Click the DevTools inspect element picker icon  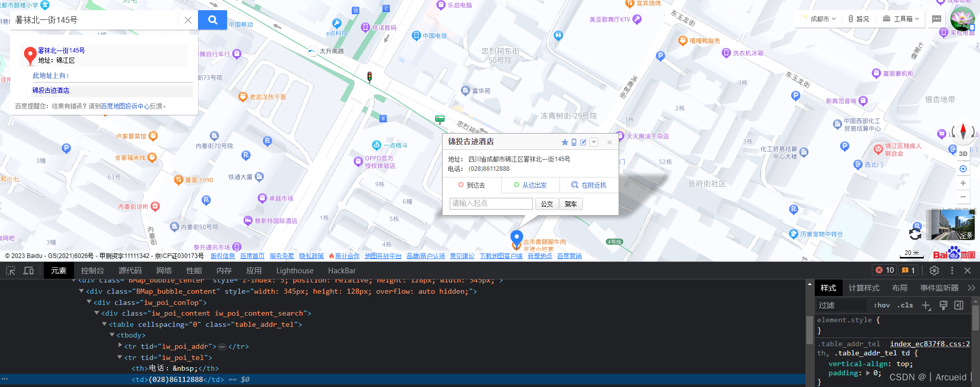point(11,270)
